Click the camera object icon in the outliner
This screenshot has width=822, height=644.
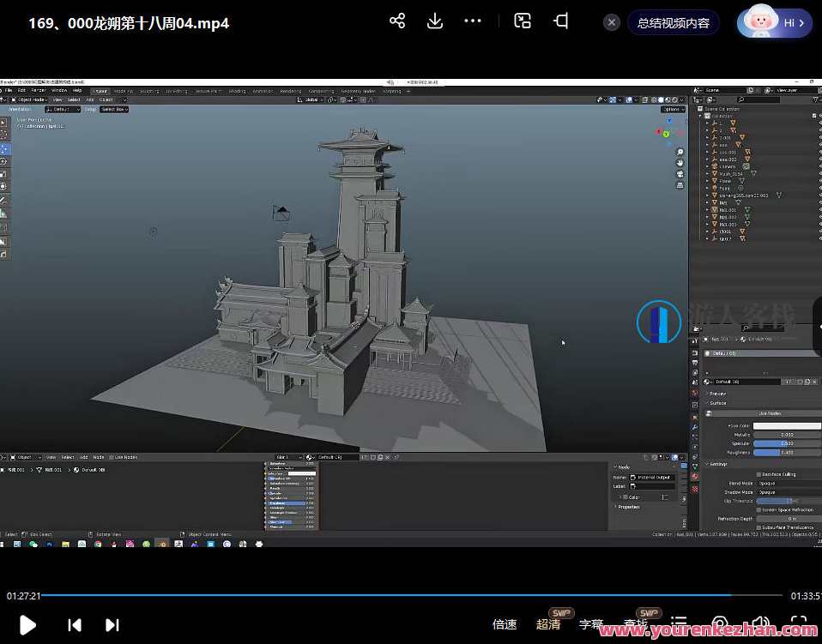pos(714,167)
